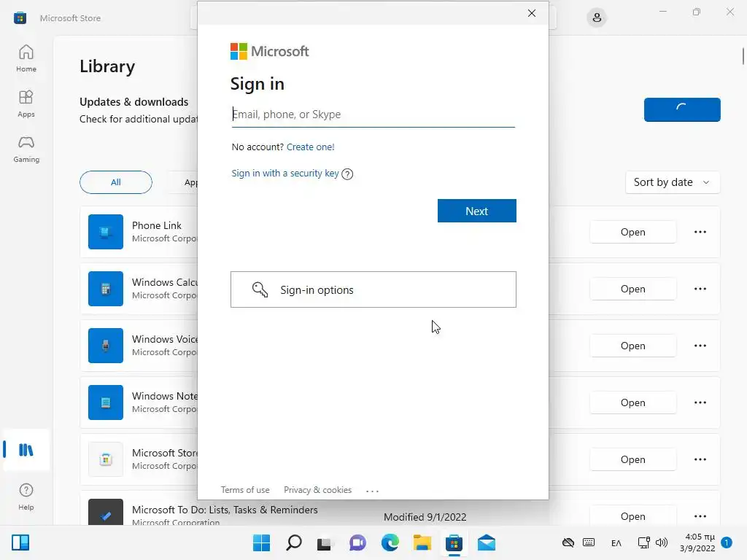
Task: Open File Explorer from taskbar
Action: pyautogui.click(x=422, y=542)
